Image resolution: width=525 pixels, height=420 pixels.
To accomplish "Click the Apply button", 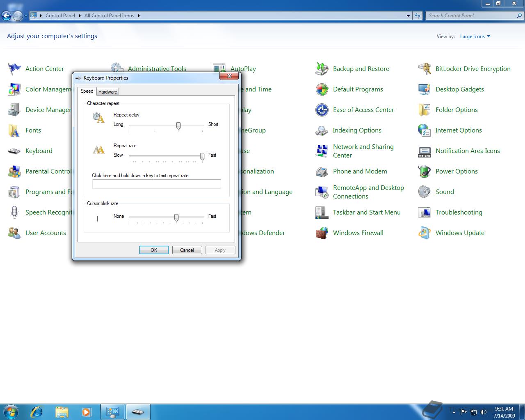I will point(220,250).
